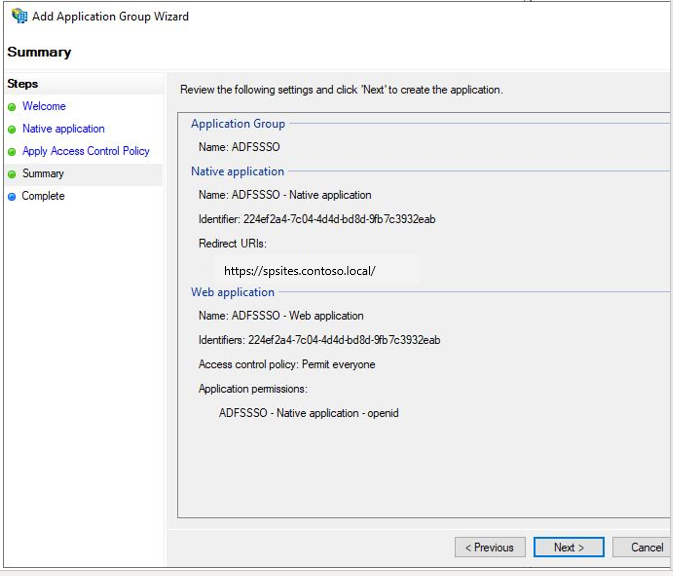673x576 pixels.
Task: Click the 'Review the following settings' instruction text
Action: [x=341, y=90]
